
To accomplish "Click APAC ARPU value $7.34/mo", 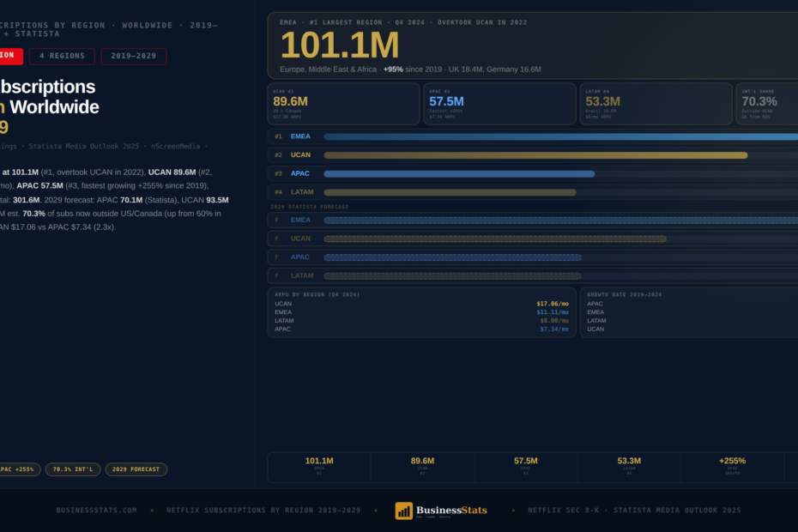I will coord(553,329).
